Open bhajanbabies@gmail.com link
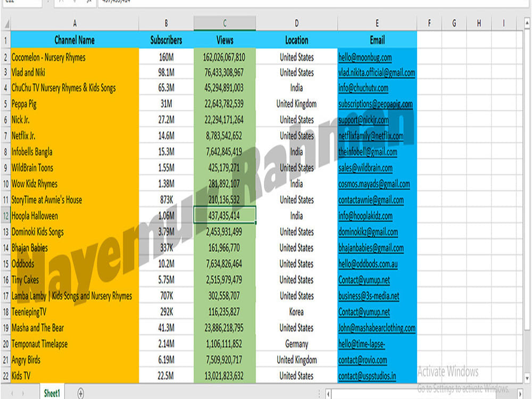The height and width of the screenshot is (399, 532). [371, 248]
